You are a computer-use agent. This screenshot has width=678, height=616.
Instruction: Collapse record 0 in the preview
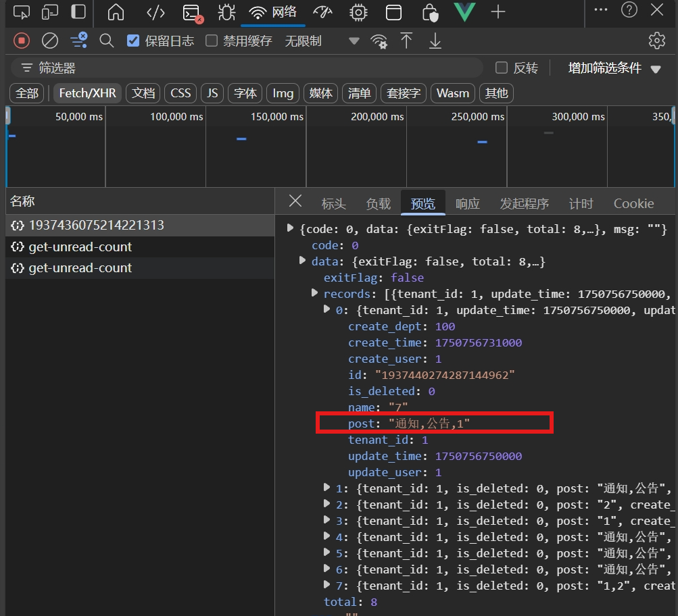coord(326,309)
